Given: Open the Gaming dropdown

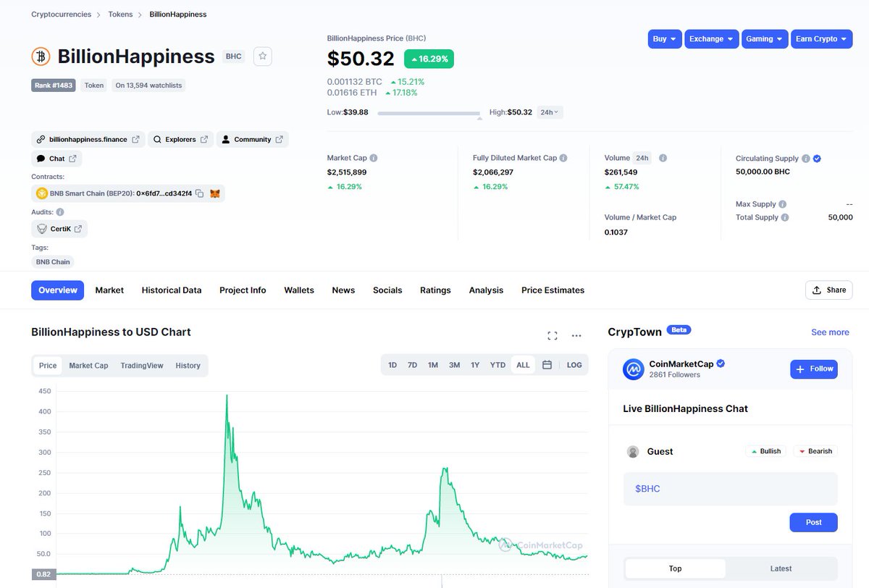Looking at the screenshot, I should click(765, 39).
